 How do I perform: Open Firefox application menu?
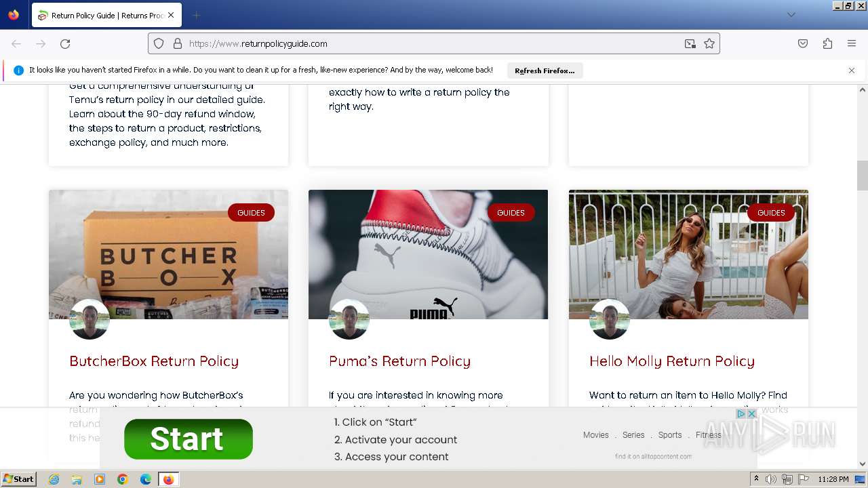point(852,43)
